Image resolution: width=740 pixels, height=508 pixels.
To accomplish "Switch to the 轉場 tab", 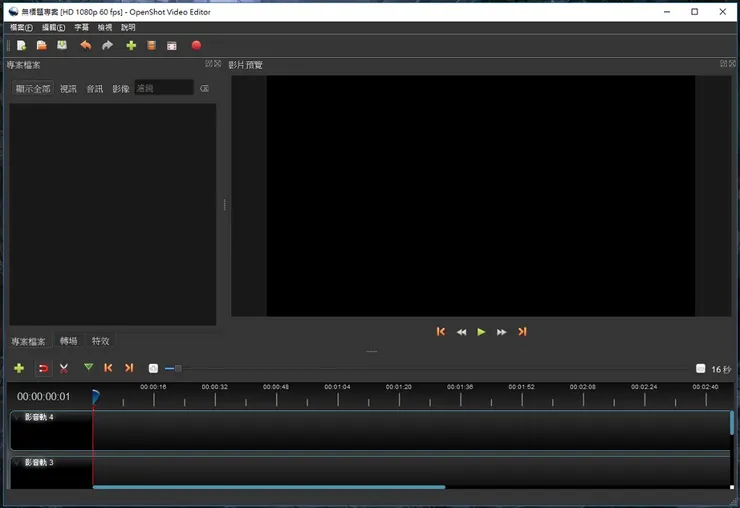I will pyautogui.click(x=68, y=341).
